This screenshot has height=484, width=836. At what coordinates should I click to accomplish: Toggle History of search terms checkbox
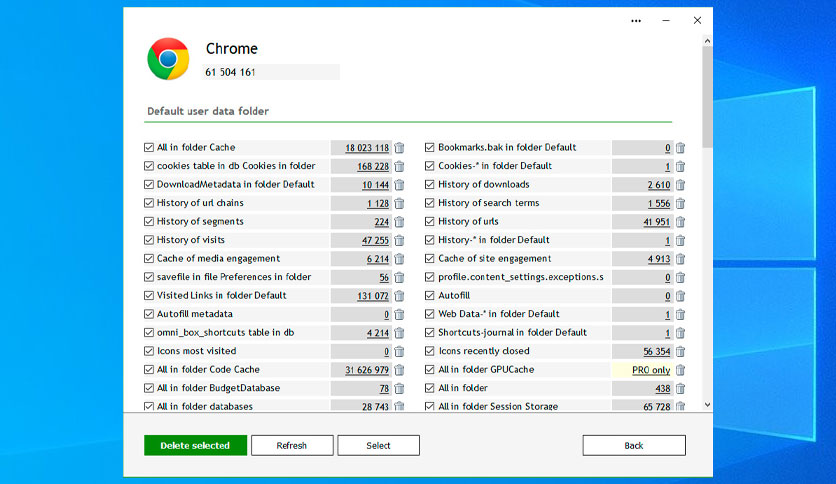point(430,203)
